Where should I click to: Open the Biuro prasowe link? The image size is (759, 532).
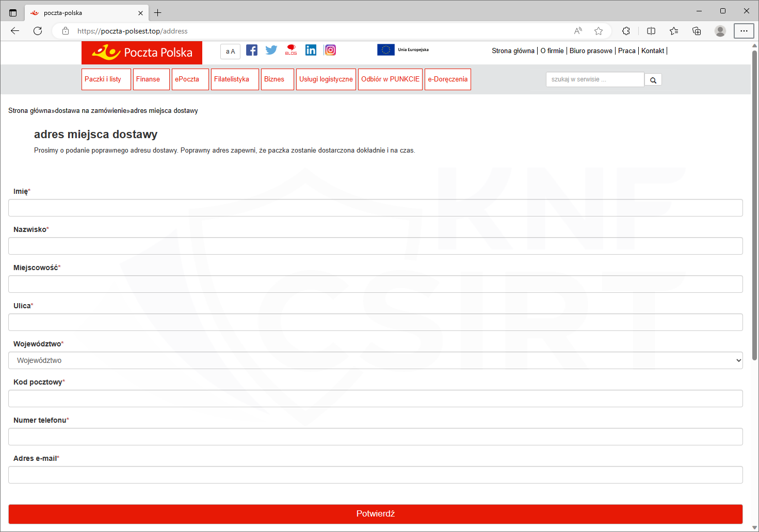(x=591, y=51)
